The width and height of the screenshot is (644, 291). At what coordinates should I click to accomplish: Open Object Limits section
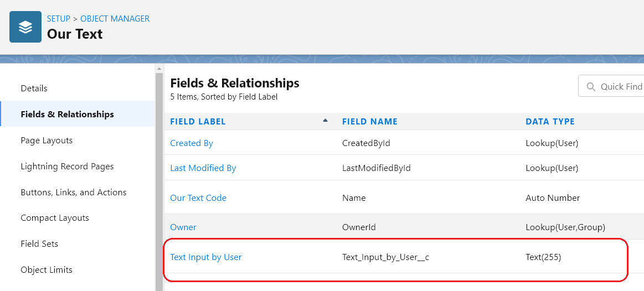point(47,269)
